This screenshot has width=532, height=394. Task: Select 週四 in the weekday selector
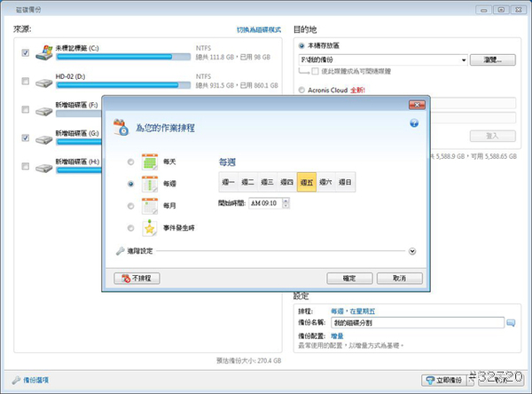coord(287,182)
